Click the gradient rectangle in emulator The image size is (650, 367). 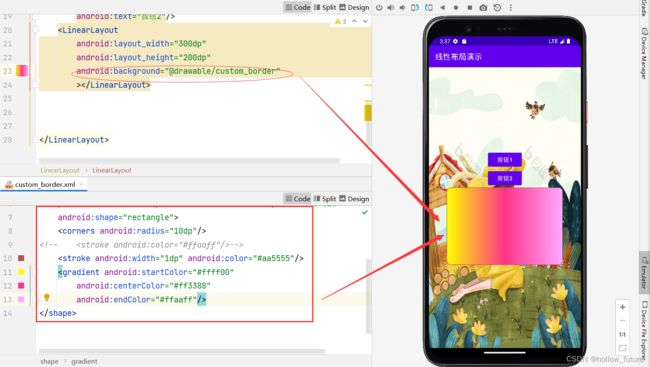pyautogui.click(x=504, y=226)
